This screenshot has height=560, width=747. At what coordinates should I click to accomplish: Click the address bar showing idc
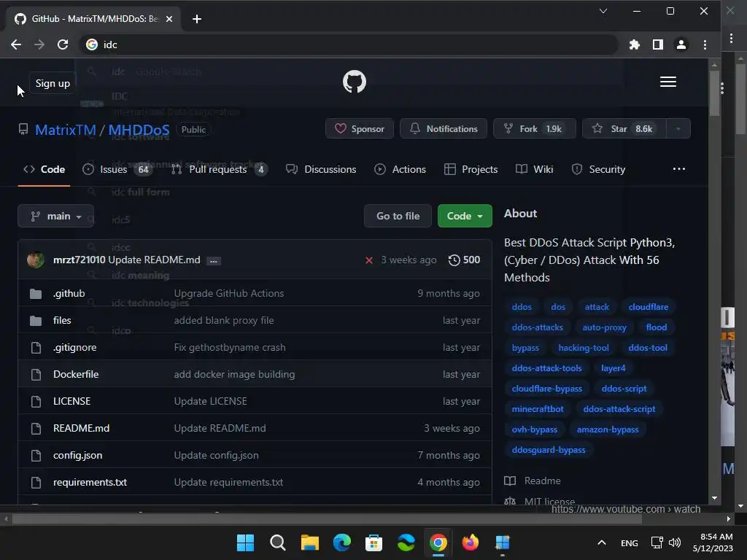(348, 44)
